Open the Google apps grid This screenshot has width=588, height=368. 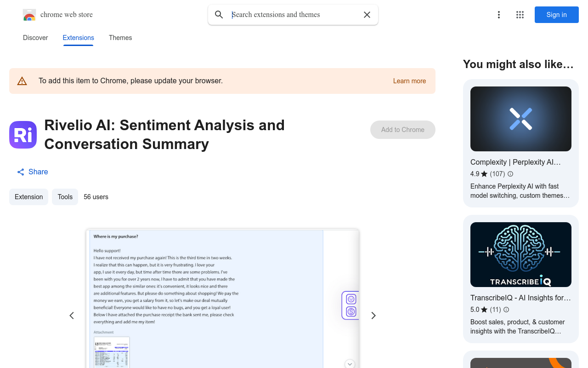pos(520,15)
